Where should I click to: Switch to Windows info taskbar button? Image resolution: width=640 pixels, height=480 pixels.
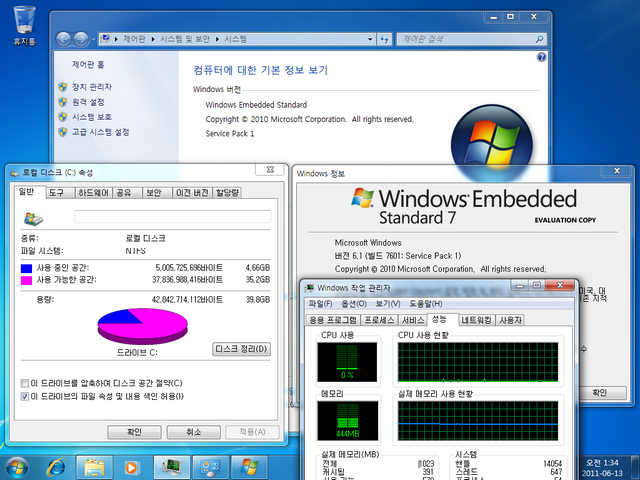[249, 467]
